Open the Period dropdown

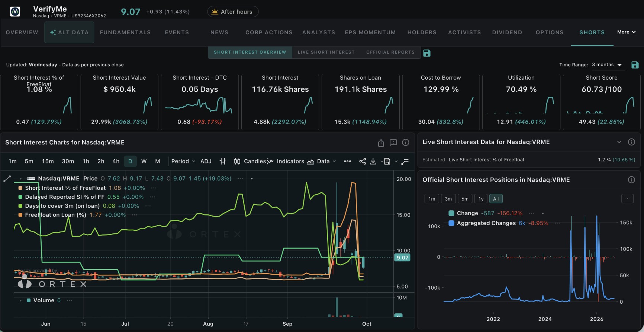(x=183, y=161)
